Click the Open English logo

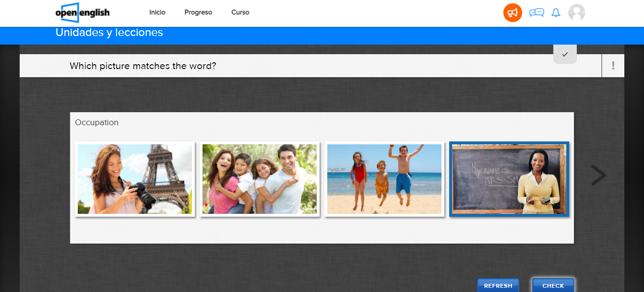(82, 12)
